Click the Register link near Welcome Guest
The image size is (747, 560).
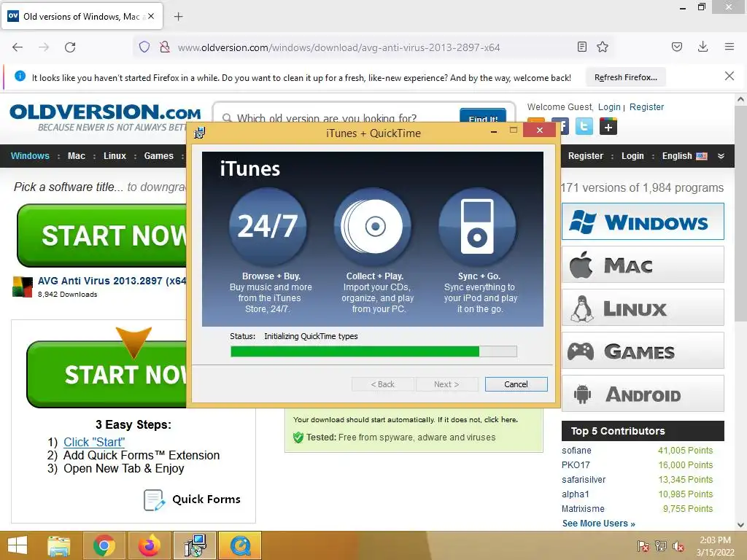tap(646, 107)
